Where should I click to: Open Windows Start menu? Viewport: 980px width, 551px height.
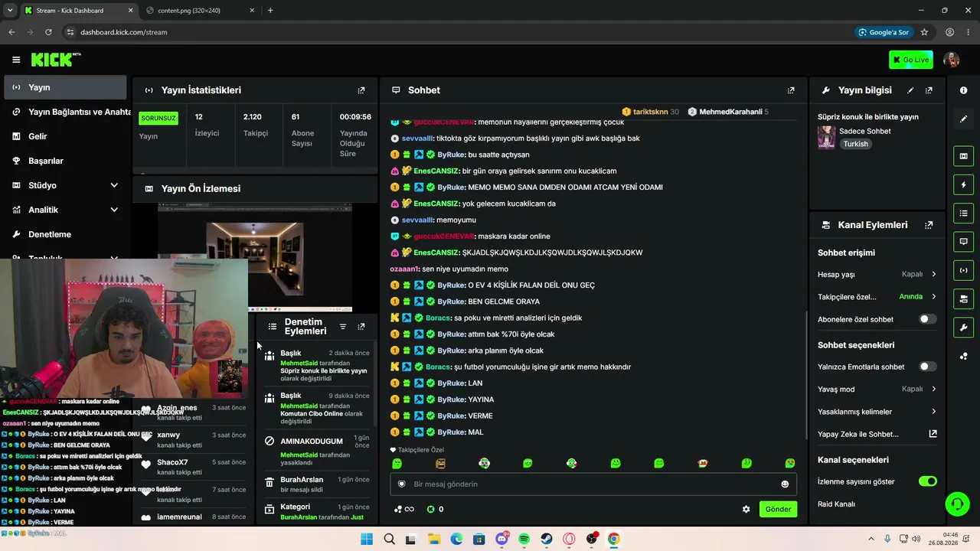367,539
